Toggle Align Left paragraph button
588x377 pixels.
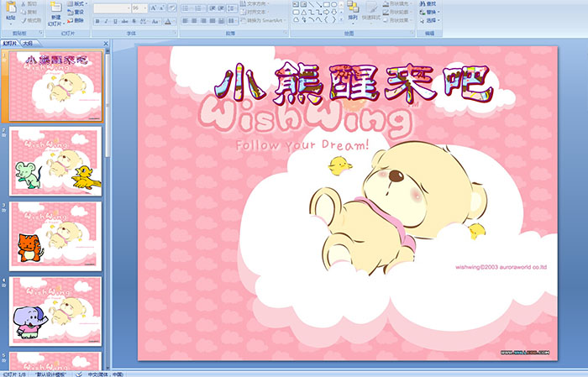186,21
